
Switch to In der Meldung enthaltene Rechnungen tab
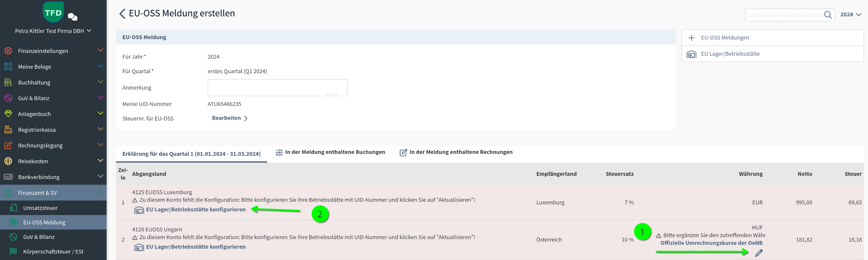456,152
